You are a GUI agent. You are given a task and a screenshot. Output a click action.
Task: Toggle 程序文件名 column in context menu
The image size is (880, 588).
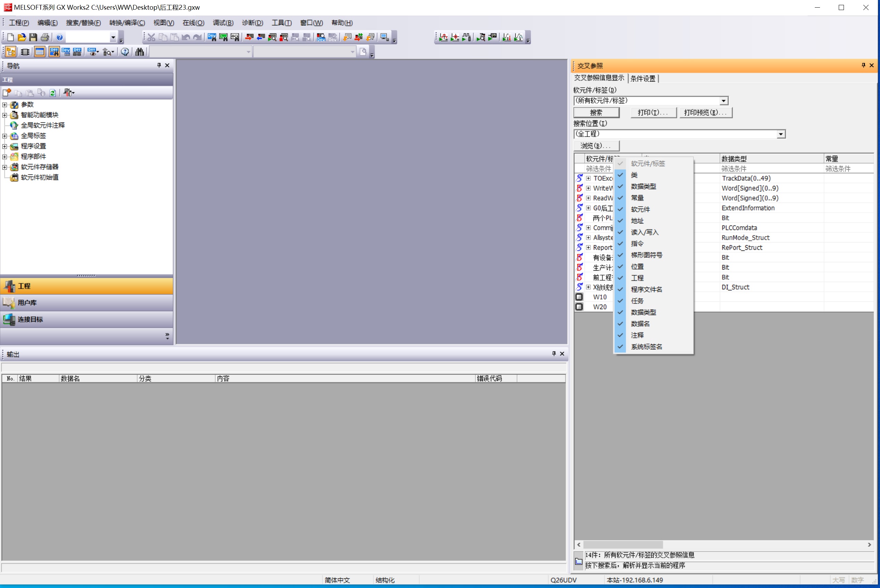[x=654, y=290]
